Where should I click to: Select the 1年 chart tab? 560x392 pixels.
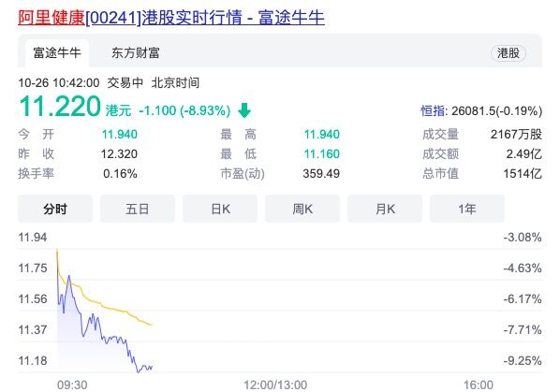point(467,209)
